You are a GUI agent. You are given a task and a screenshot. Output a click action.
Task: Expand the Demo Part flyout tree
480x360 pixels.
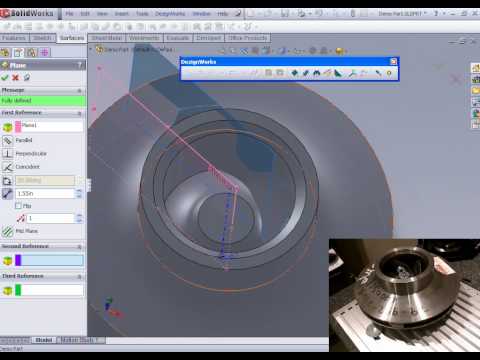[91, 49]
